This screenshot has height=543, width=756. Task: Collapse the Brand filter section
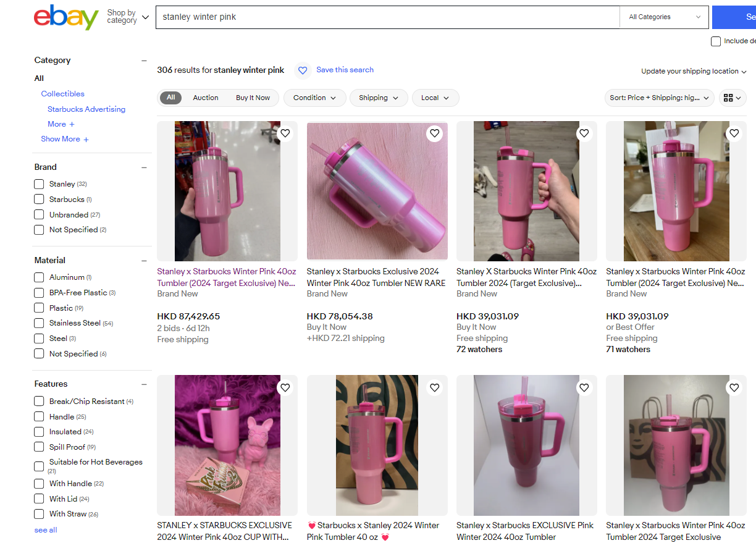pyautogui.click(x=144, y=167)
